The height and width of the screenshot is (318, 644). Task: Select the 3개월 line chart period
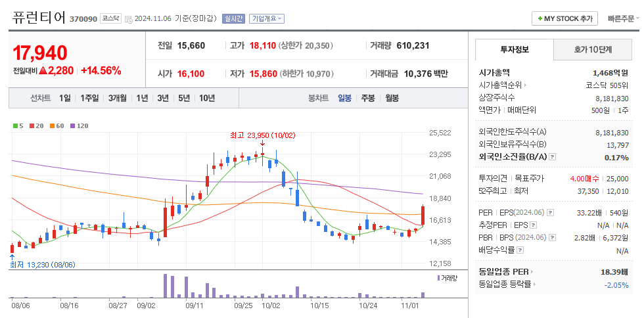117,98
